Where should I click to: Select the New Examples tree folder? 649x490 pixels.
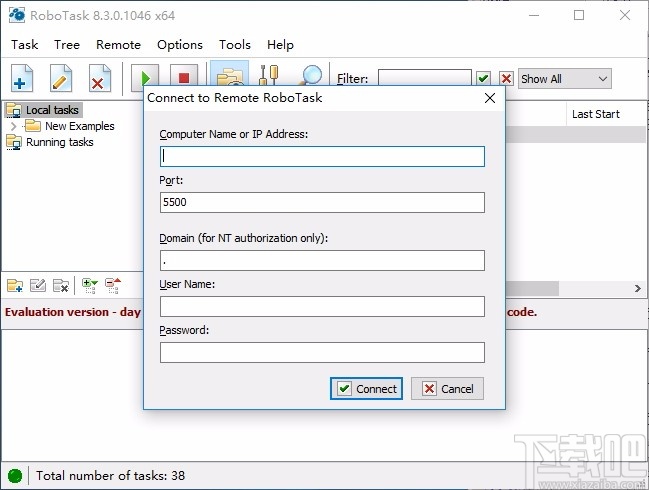(x=79, y=126)
